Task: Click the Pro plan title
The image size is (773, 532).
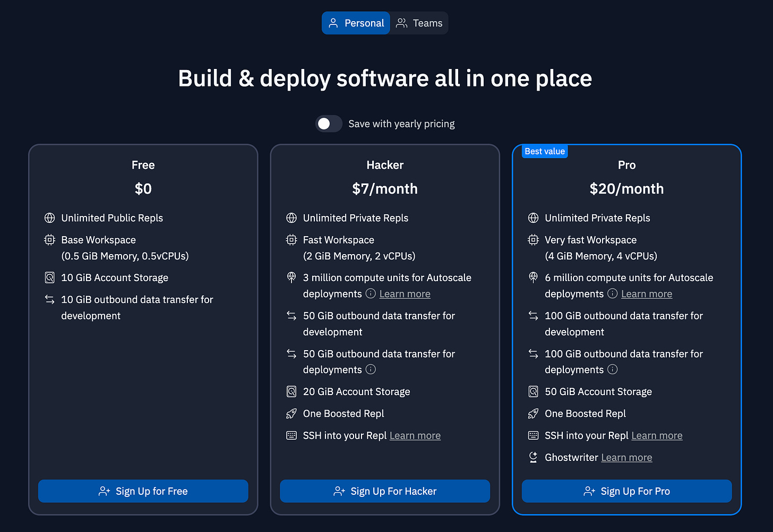Action: pos(626,165)
